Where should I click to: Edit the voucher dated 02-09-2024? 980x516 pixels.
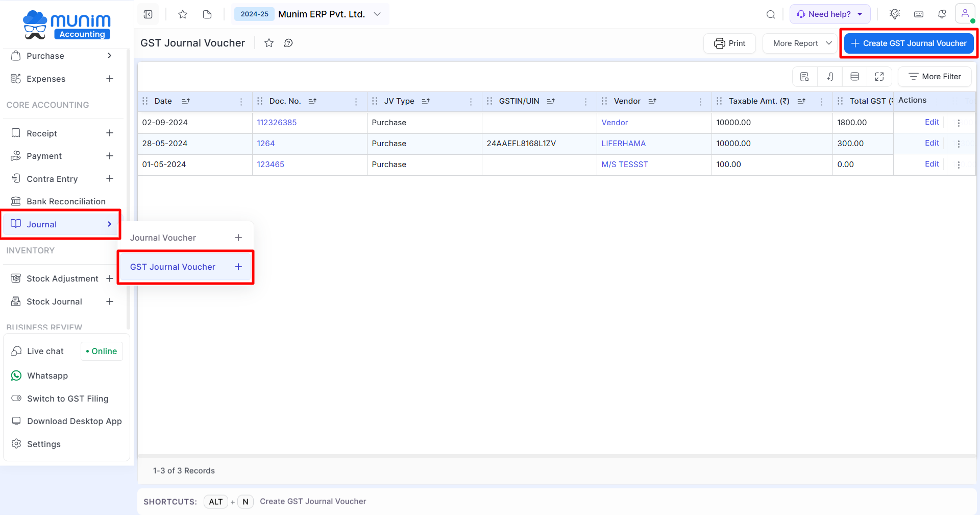(x=932, y=122)
